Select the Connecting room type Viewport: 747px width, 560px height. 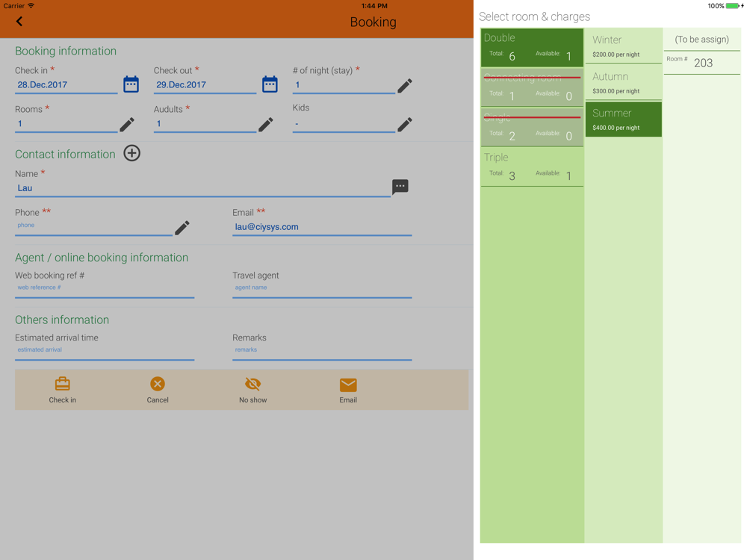[532, 87]
